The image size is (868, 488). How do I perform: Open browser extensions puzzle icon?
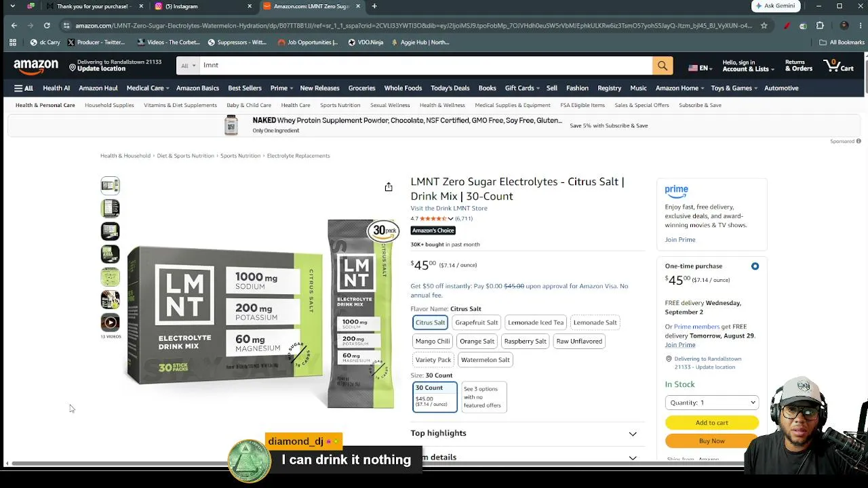(820, 26)
